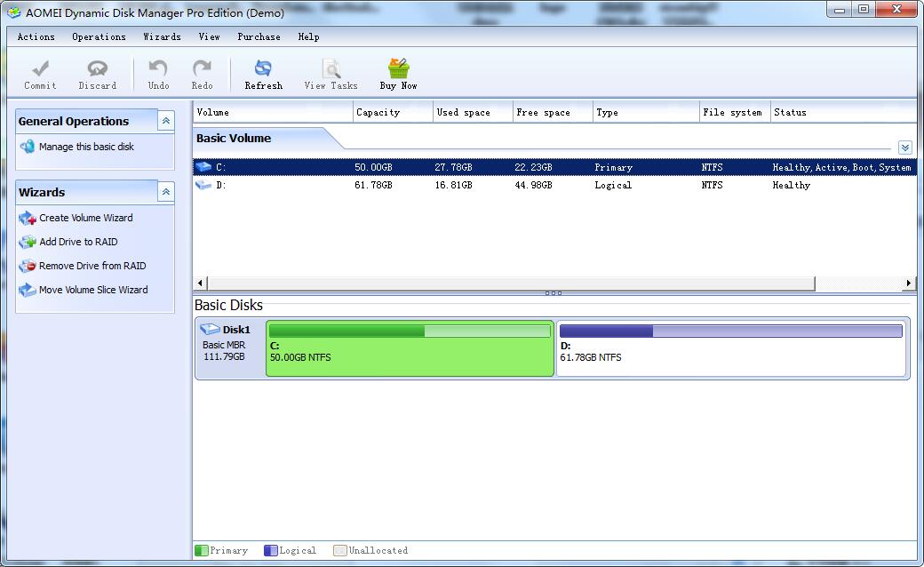Launch the Create Volume Wizard
924x567 pixels.
coord(85,218)
